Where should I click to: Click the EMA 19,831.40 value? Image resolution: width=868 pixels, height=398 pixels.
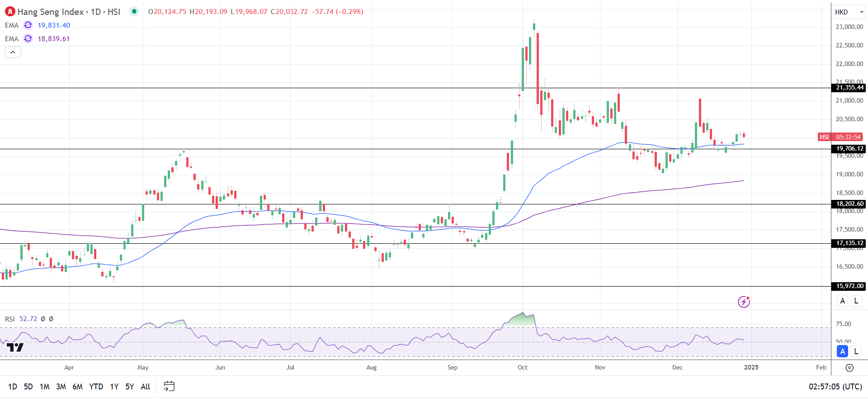pos(54,25)
